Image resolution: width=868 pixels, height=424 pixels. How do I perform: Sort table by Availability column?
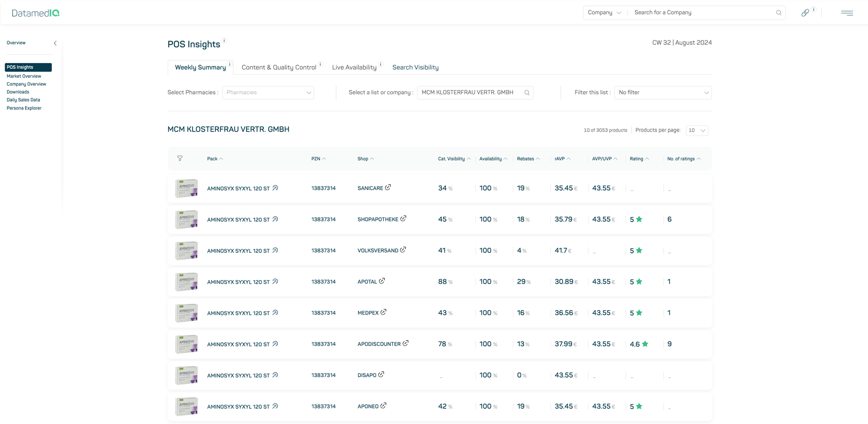[x=493, y=159]
